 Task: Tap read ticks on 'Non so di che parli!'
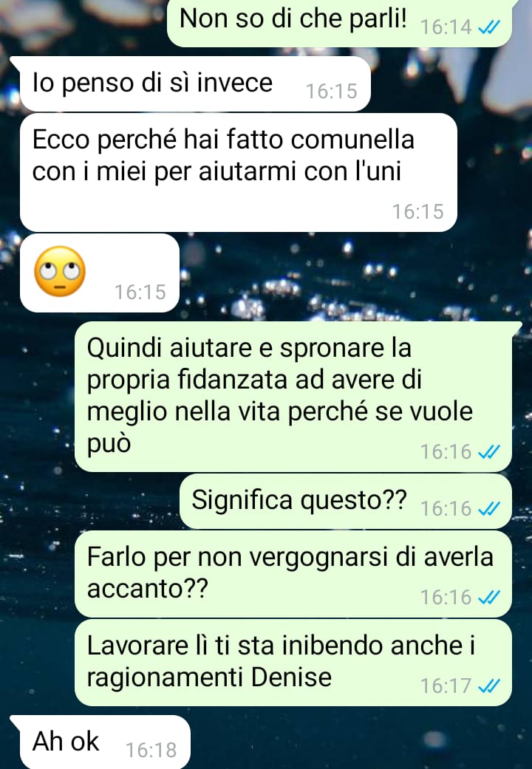coord(489,27)
